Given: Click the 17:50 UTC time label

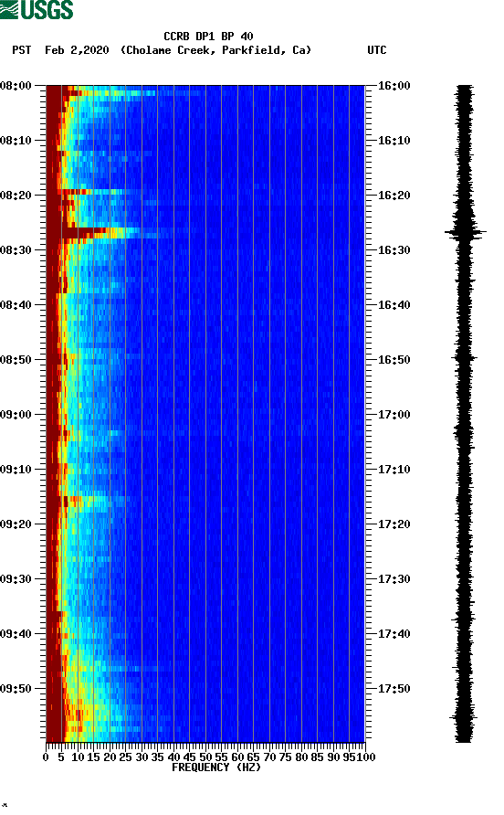Looking at the screenshot, I should coord(394,689).
